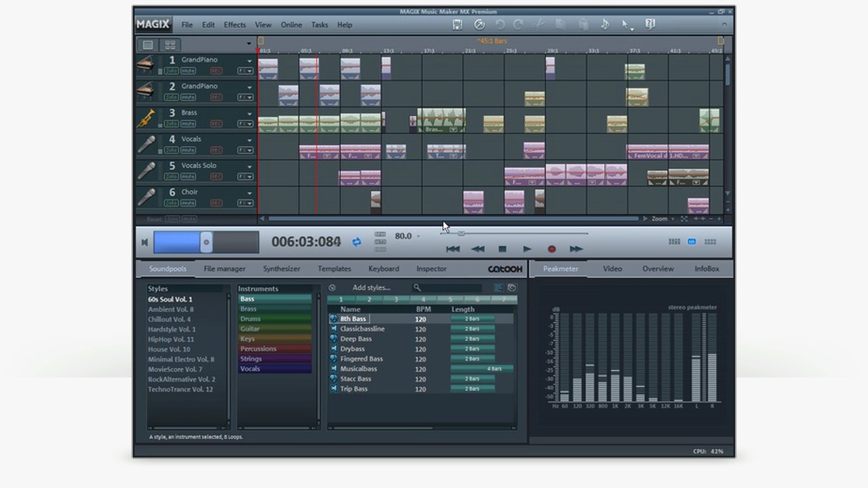The width and height of the screenshot is (868, 488).
Task: Mute GrandPiano track 2
Action: point(188,97)
